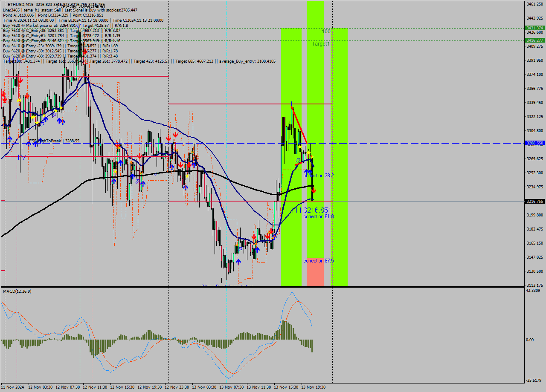Click the red sell arrow beside the latest candle

[314, 191]
